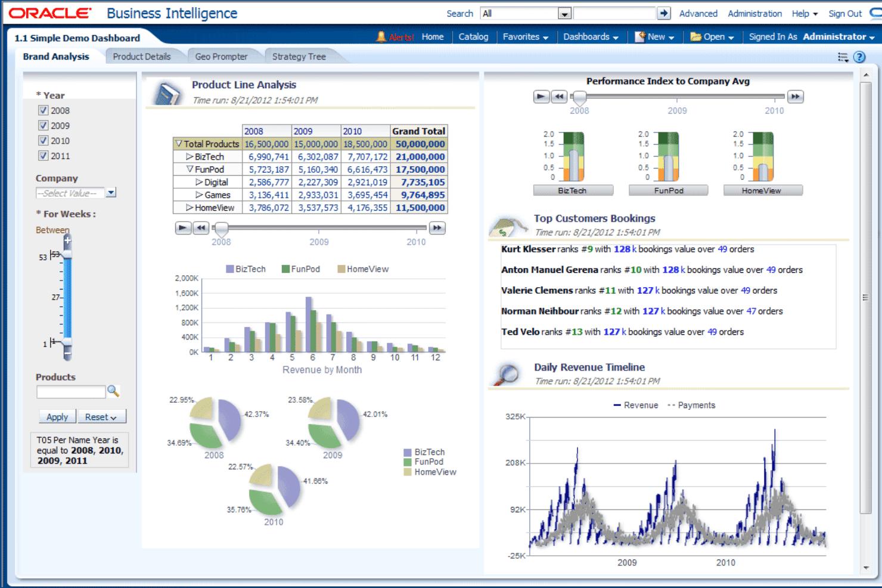Fast-forward the Performance Index year slider
The height and width of the screenshot is (588, 882).
pyautogui.click(x=796, y=97)
